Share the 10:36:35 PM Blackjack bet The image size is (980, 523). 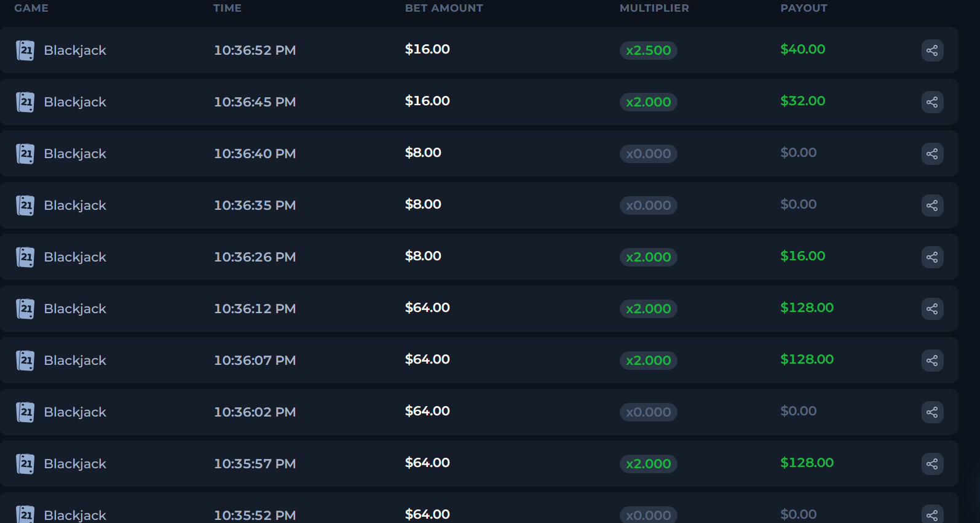(932, 206)
